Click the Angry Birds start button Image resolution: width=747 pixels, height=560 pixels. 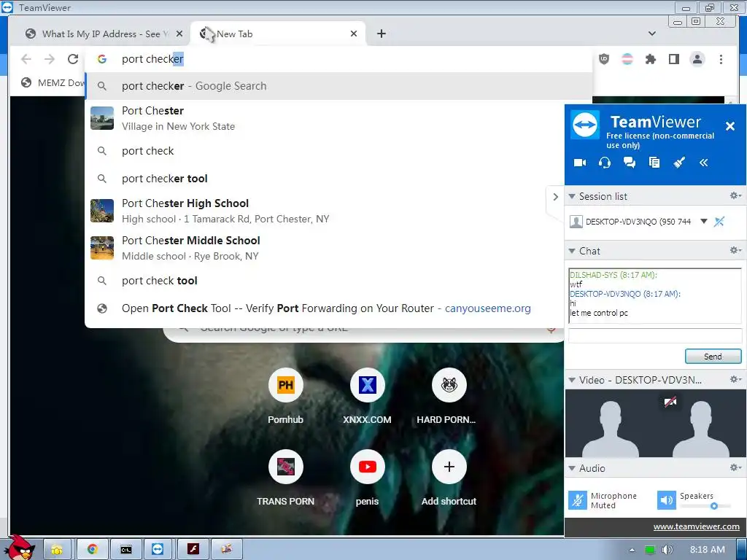coord(20,548)
